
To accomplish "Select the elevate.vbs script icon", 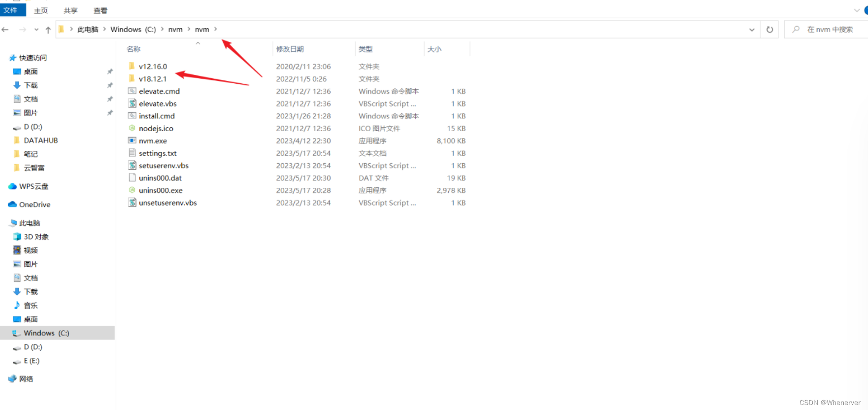I will click(132, 103).
